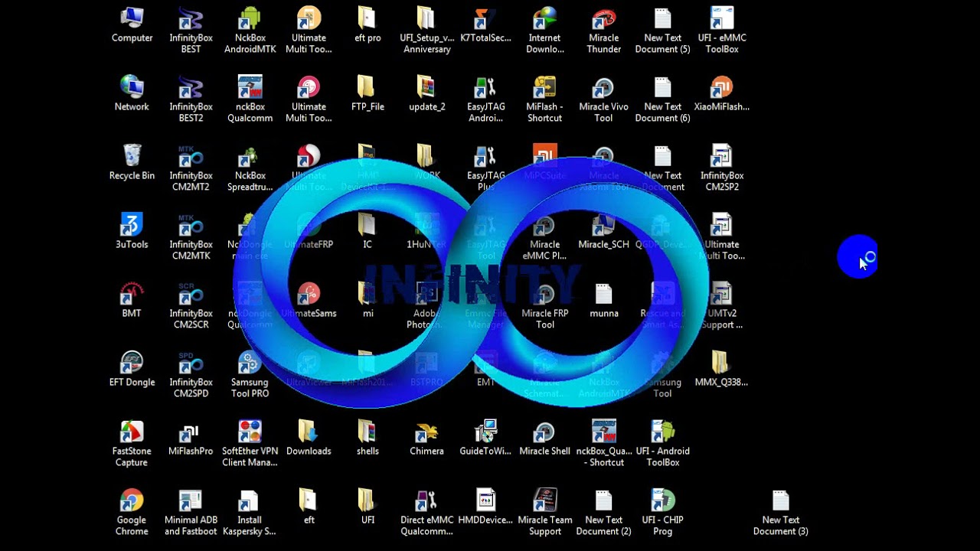Open Install Kaspersky shortcut
Image resolution: width=980 pixels, height=551 pixels.
click(x=250, y=513)
